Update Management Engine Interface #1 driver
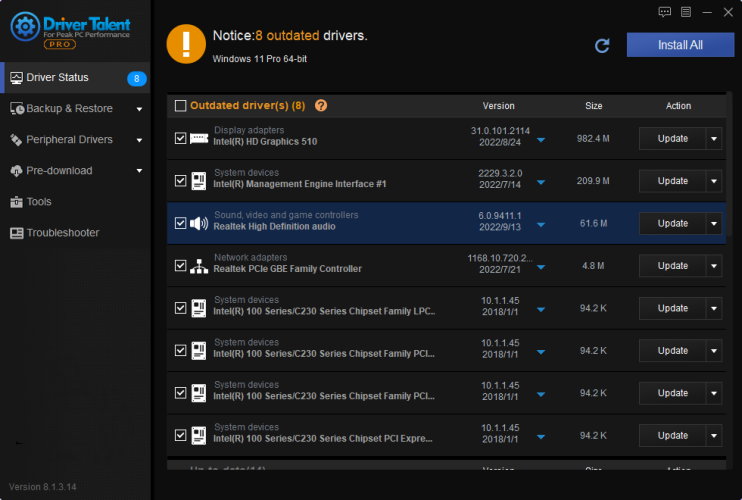742x500 pixels. pos(672,181)
